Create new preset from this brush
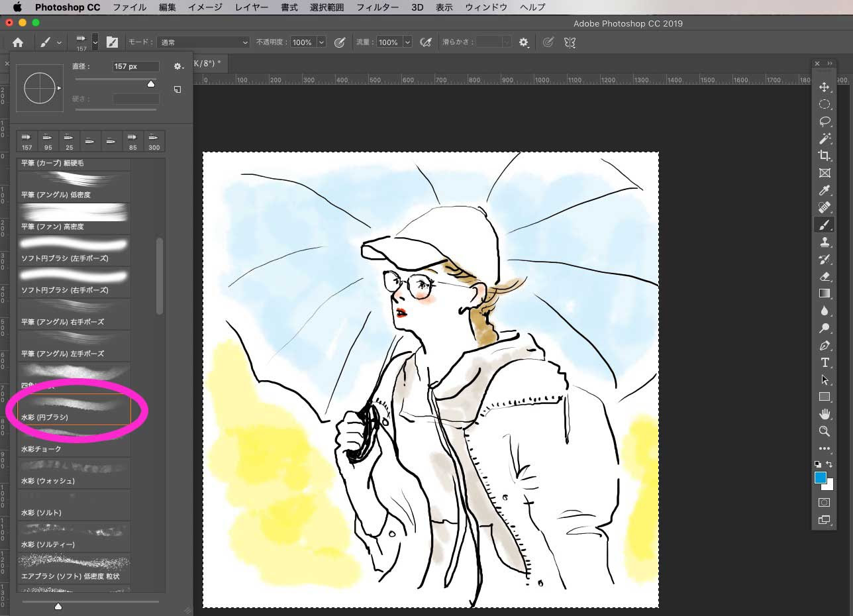This screenshot has width=853, height=616. click(x=177, y=89)
